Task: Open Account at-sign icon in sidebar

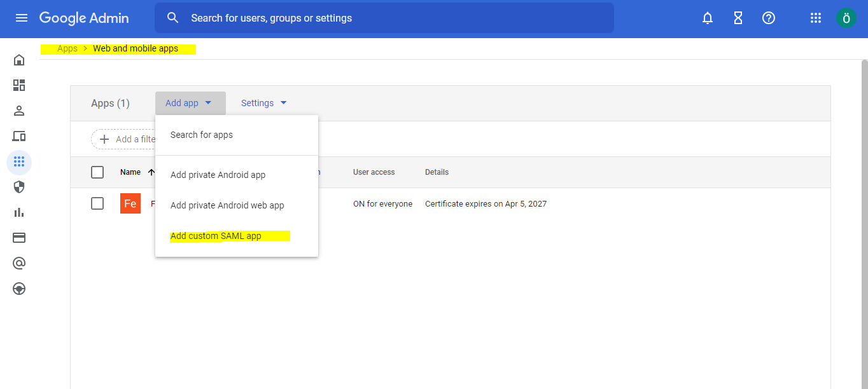Action: [19, 263]
